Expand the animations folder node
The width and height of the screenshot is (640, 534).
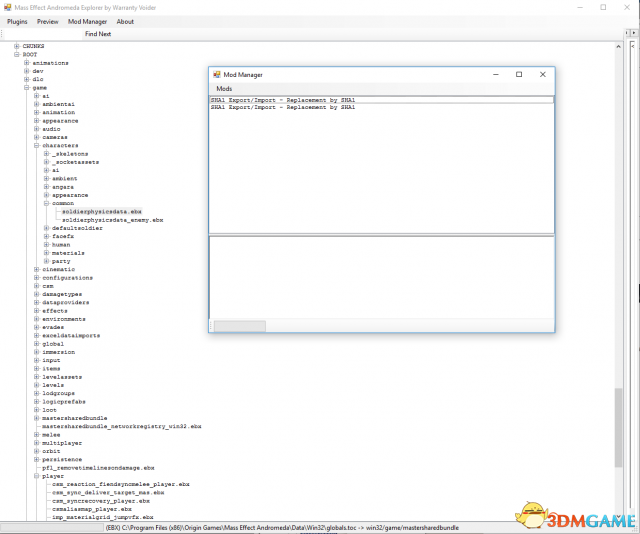27,63
